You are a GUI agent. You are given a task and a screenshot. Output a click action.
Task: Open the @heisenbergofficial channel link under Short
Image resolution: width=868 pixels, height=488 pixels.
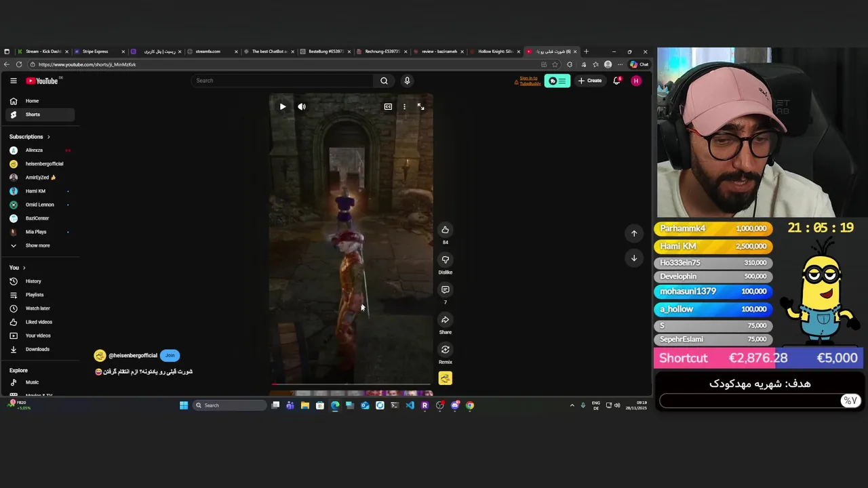click(x=133, y=355)
